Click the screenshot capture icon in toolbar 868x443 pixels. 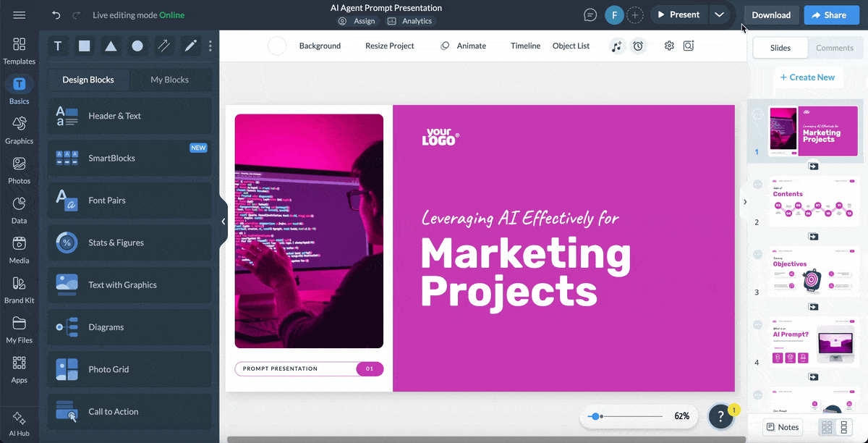coord(689,46)
